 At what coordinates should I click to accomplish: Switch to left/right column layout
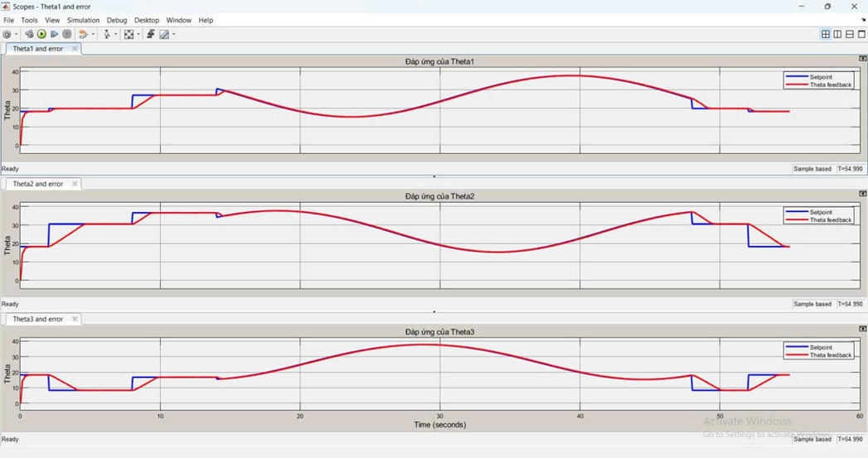click(x=837, y=35)
